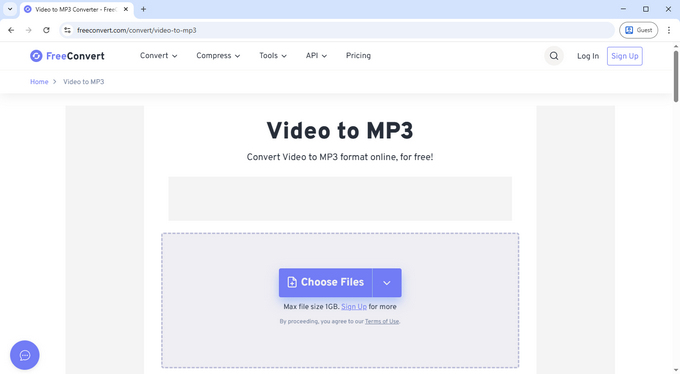Click the Convert Video to MP3 format subtitle

pyautogui.click(x=340, y=157)
